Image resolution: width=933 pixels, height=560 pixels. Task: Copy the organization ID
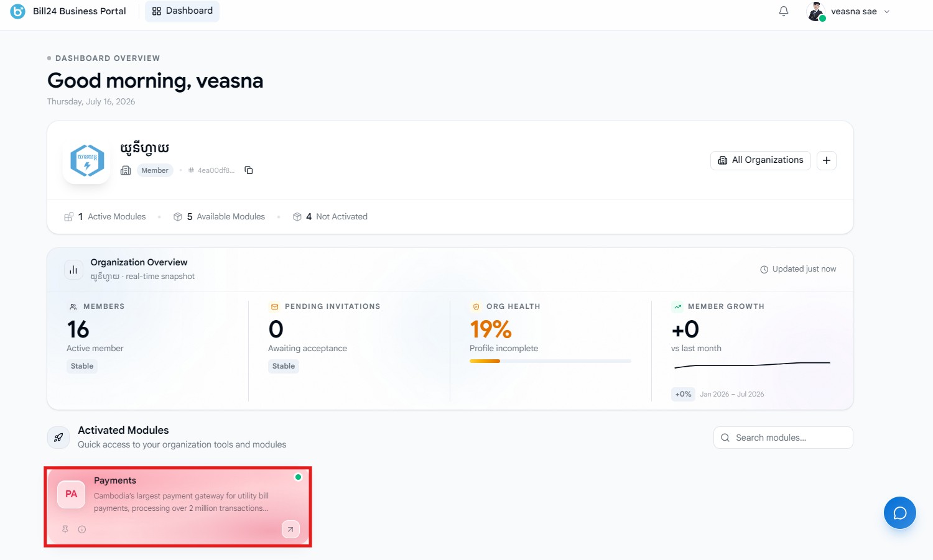click(x=249, y=170)
